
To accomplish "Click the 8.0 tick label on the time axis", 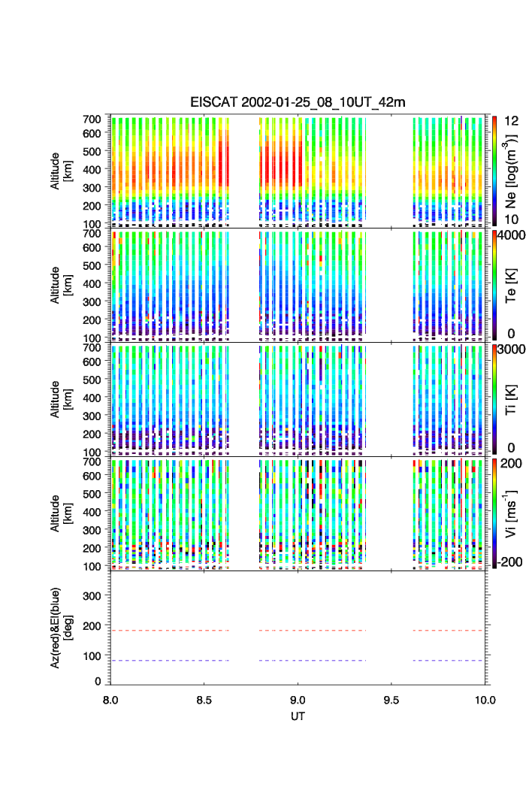I will click(x=111, y=699).
